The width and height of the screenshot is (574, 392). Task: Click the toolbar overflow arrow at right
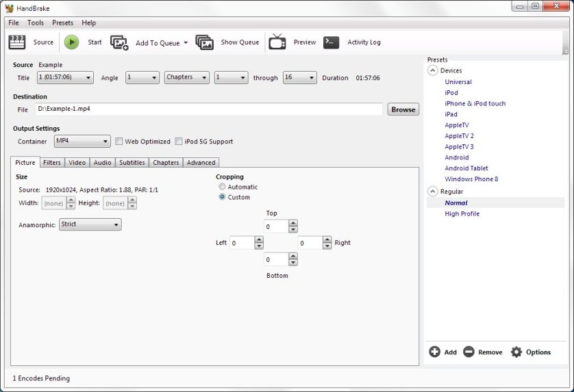click(x=565, y=52)
